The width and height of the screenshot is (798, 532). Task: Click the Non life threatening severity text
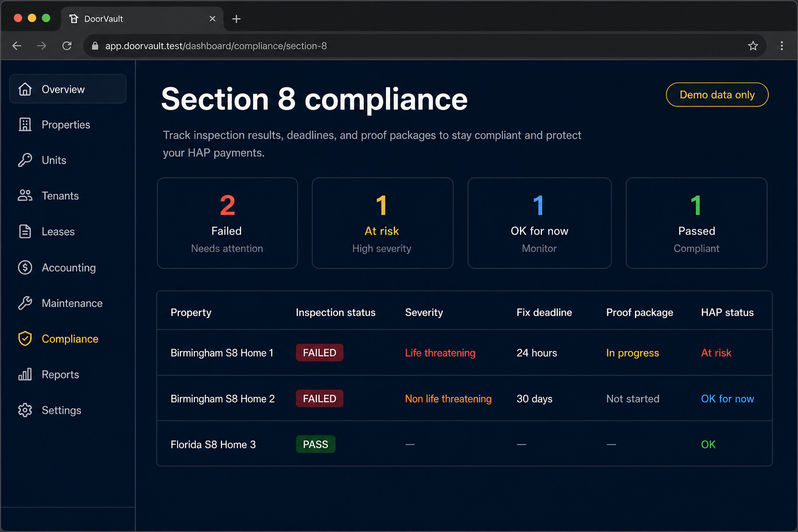click(x=448, y=398)
